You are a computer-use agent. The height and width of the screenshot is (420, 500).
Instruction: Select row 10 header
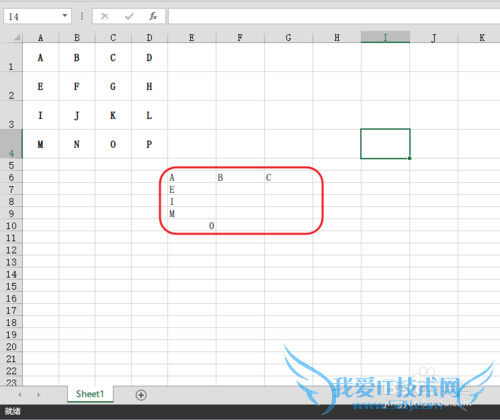pyautogui.click(x=11, y=225)
